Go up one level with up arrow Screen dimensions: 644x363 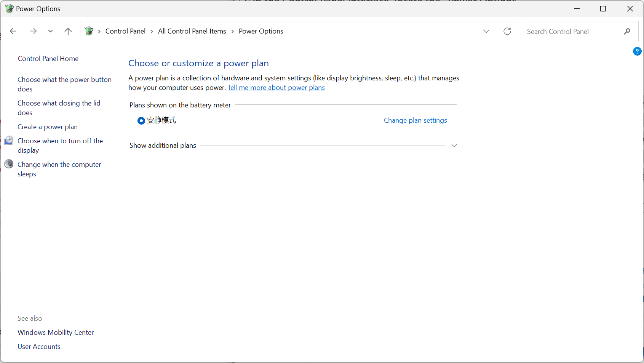(x=68, y=31)
